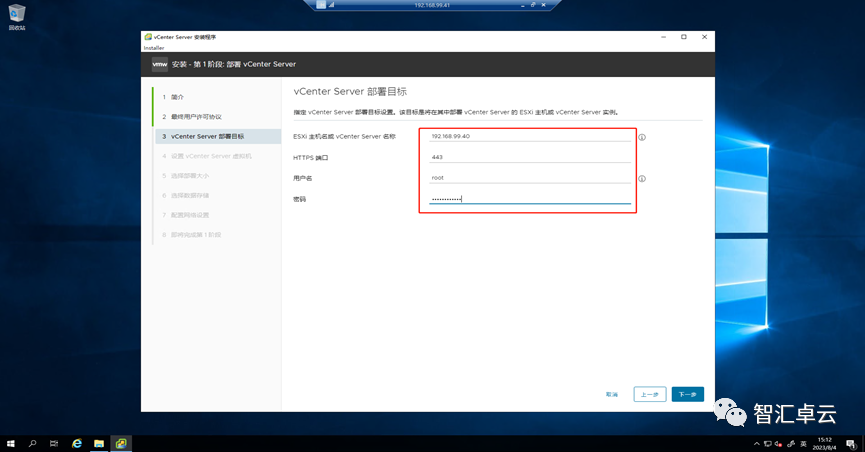Select vCenter installer taskbar icon

click(121, 443)
